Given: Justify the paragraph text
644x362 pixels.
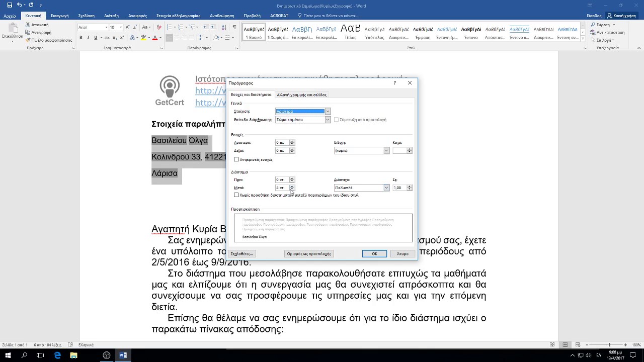Looking at the screenshot, I should [x=192, y=38].
